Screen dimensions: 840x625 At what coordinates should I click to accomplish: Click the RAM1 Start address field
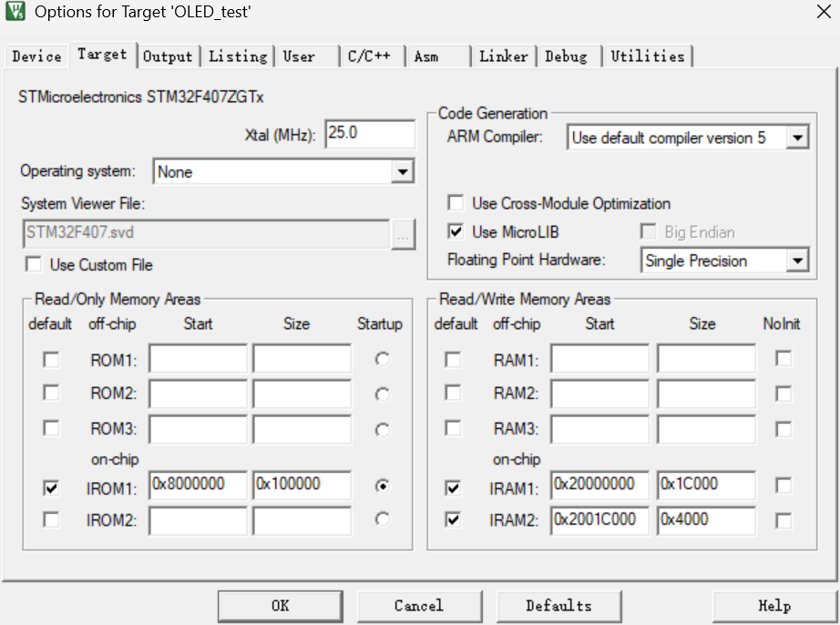599,359
